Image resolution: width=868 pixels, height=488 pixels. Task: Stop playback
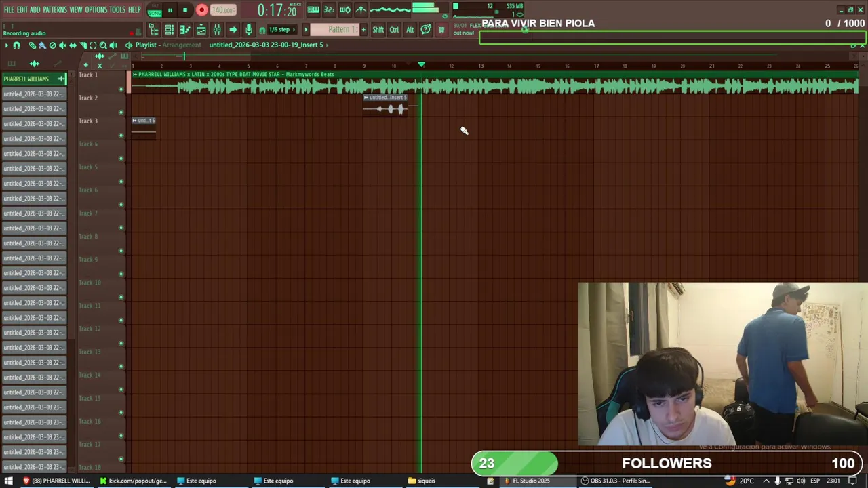tap(184, 10)
